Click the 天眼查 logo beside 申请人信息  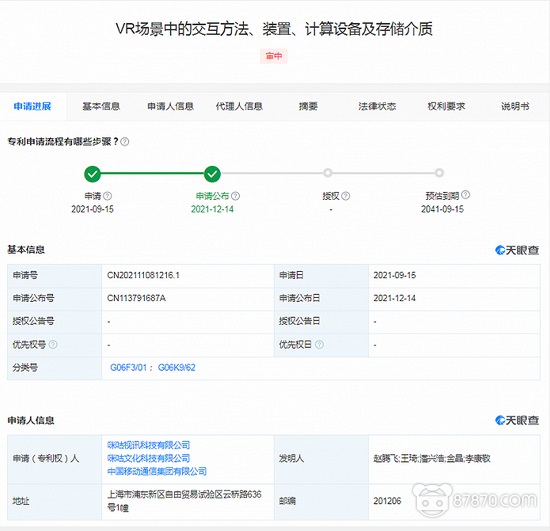pyautogui.click(x=517, y=420)
